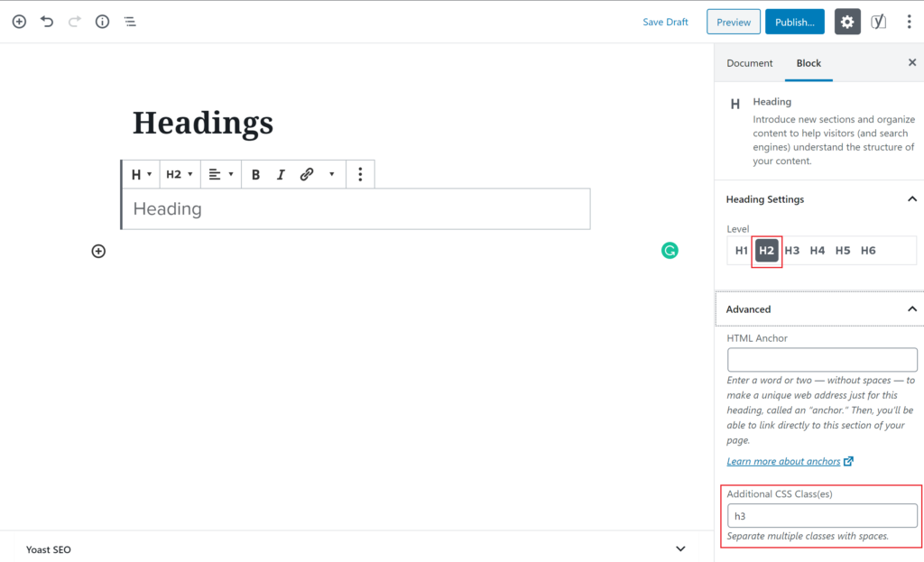Viewport: 924px width, 562px height.
Task: Click the Heading block icon in sidebar
Action: 735,105
